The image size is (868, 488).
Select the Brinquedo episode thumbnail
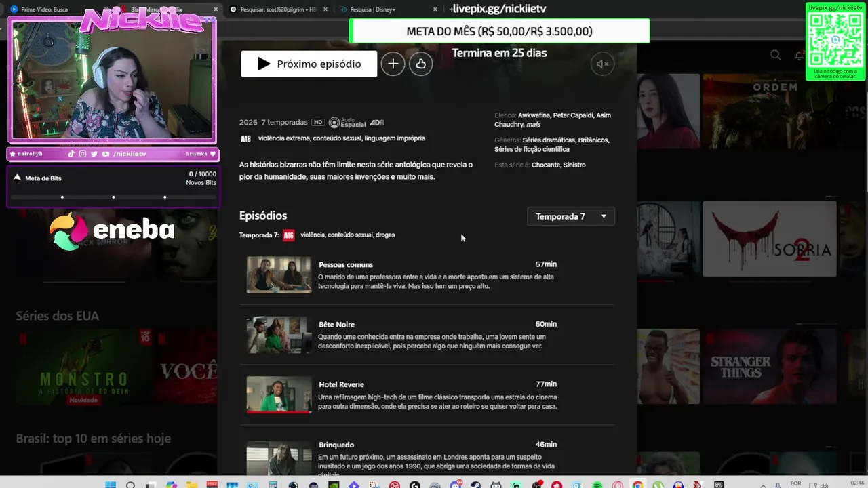[x=279, y=457]
